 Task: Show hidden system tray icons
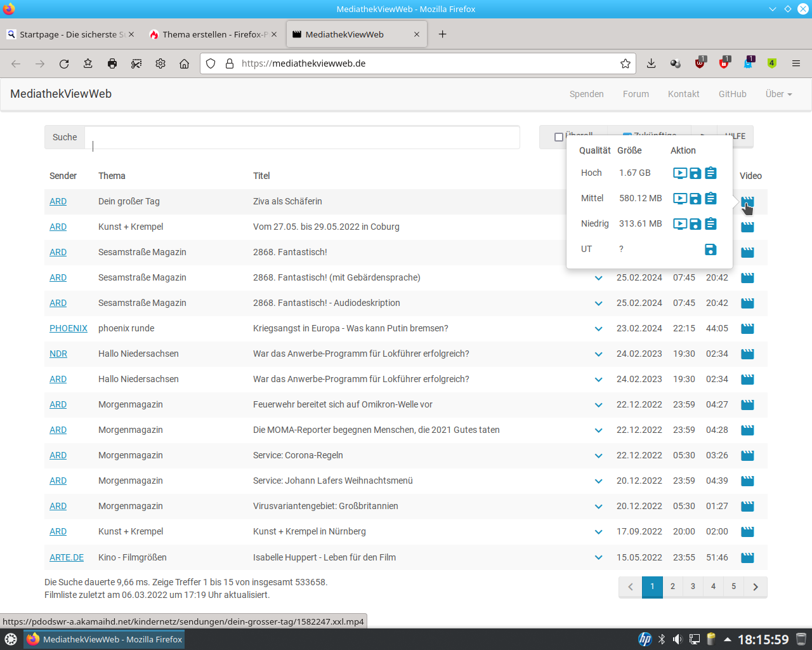(728, 639)
